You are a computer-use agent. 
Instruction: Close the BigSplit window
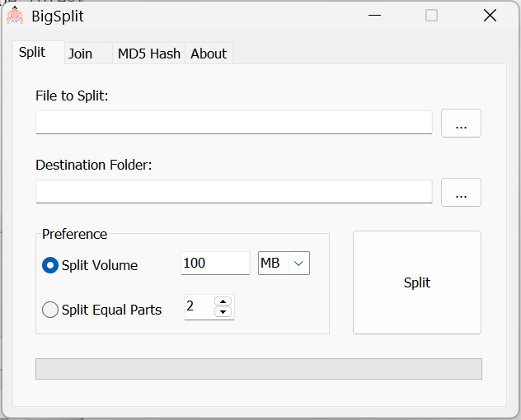click(x=490, y=16)
